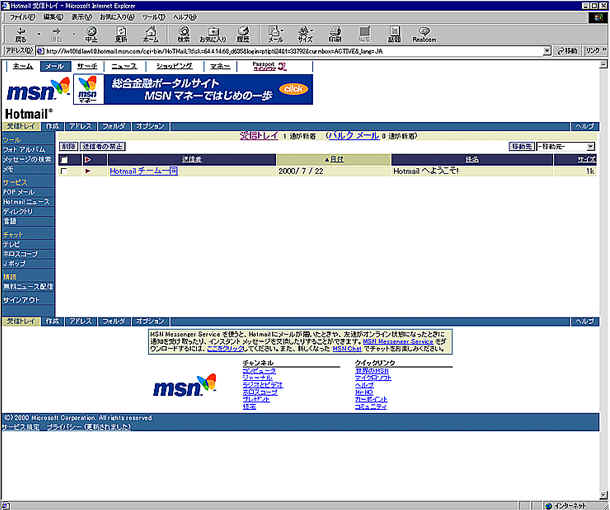Open the 編集(E) menu

point(53,17)
